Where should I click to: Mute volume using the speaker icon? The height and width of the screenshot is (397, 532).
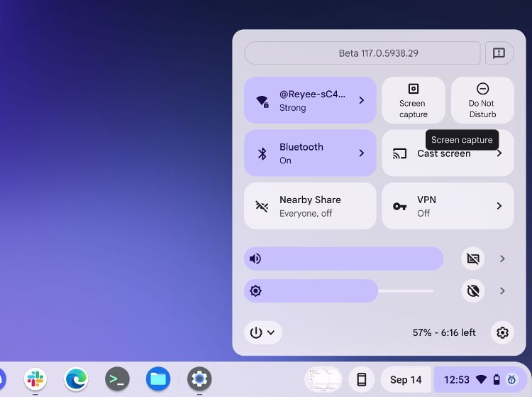coord(255,259)
